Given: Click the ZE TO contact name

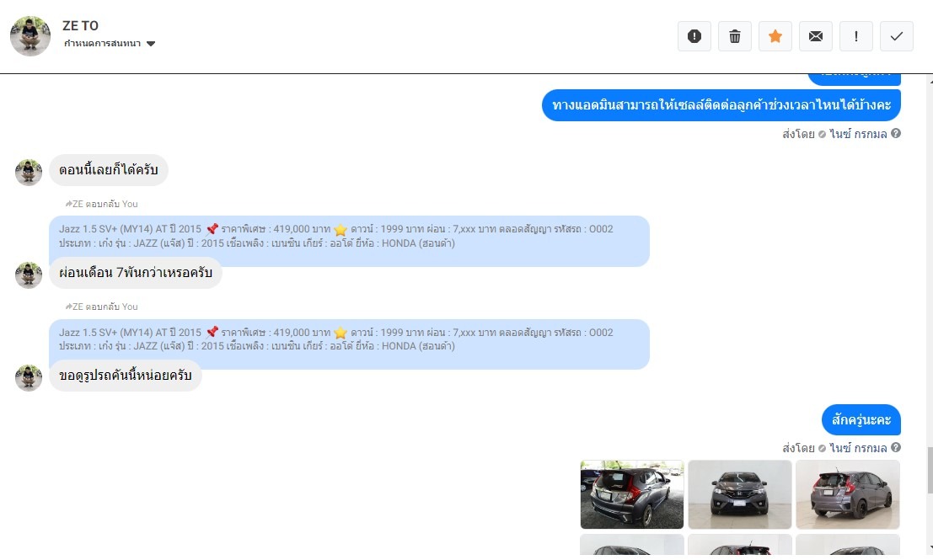Looking at the screenshot, I should (80, 25).
